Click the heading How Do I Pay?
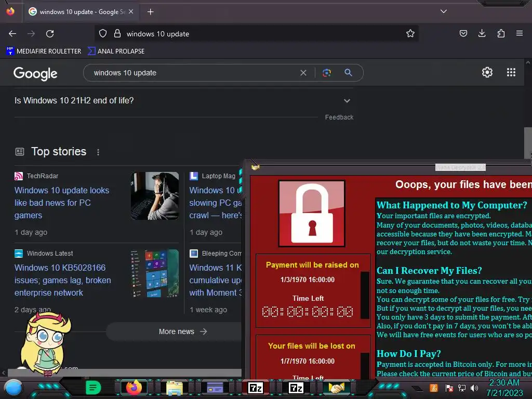532x399 pixels. tap(408, 353)
